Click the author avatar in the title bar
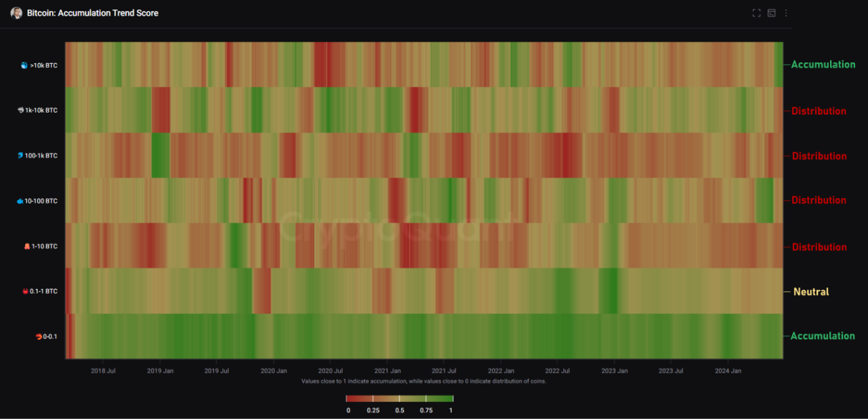Screen dimensions: 868x419 pyautogui.click(x=16, y=13)
